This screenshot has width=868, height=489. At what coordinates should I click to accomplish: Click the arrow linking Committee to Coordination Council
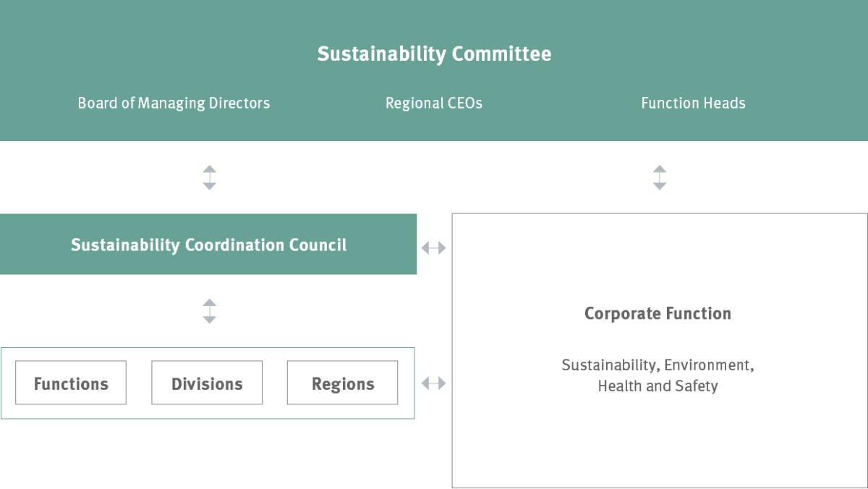pyautogui.click(x=209, y=177)
